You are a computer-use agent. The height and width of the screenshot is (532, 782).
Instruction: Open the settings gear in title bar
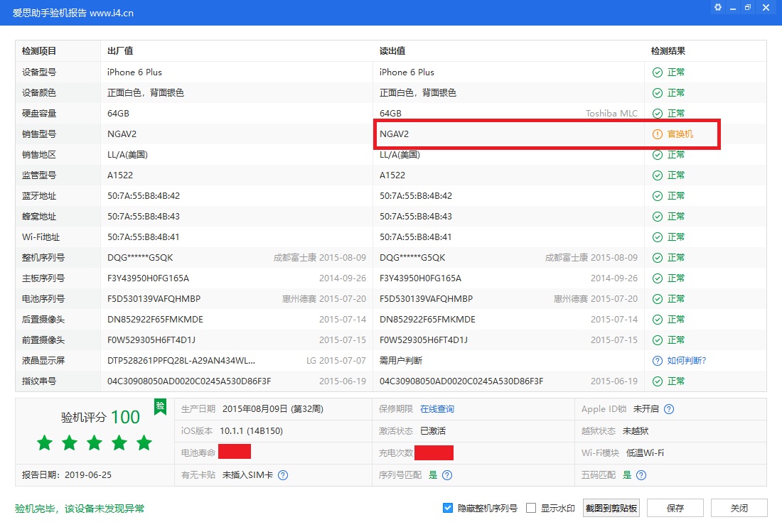tap(718, 8)
